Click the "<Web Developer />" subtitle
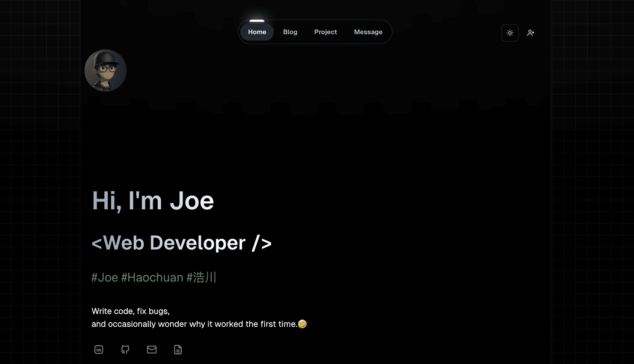 pos(181,243)
